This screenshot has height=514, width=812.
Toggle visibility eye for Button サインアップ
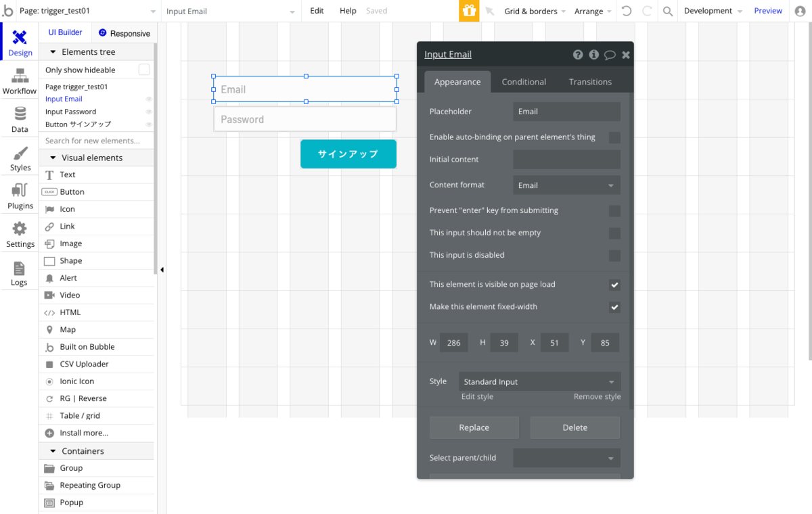[x=149, y=124]
